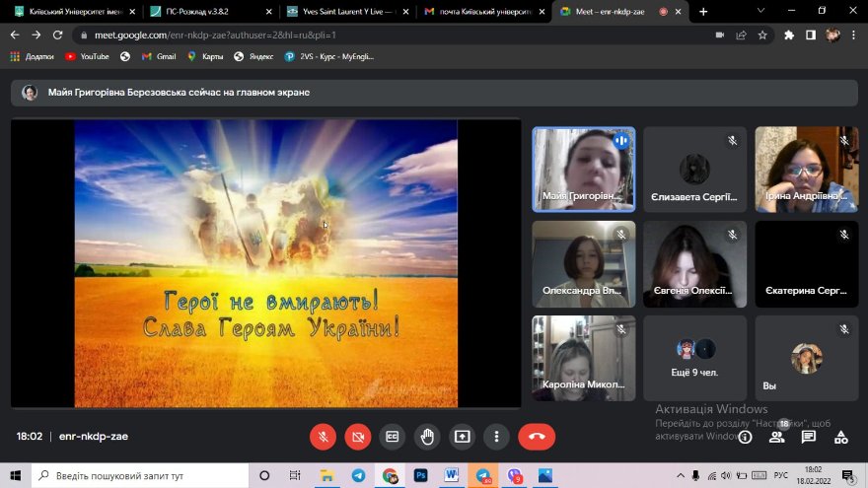Click the Present now screen share icon

(x=462, y=436)
